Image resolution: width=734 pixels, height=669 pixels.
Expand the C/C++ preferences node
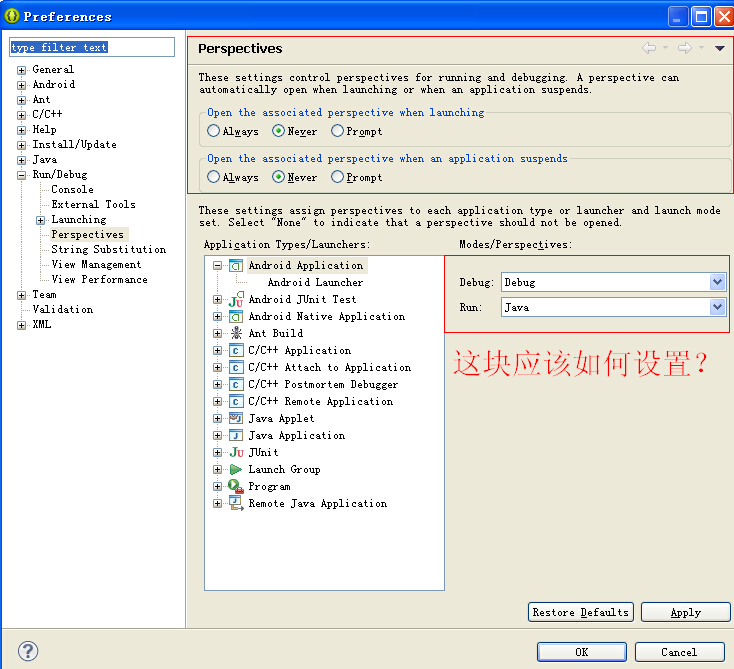coord(22,115)
